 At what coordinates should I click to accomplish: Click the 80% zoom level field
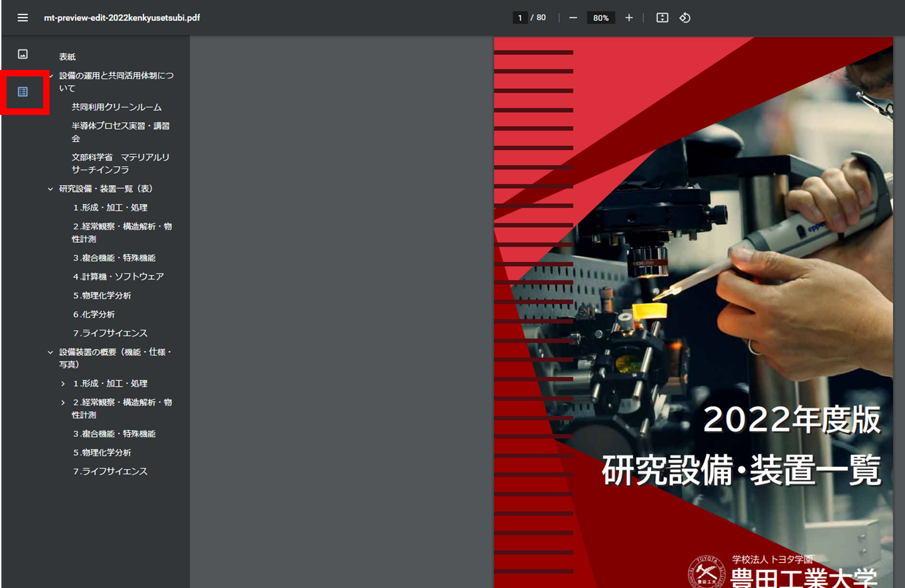600,18
